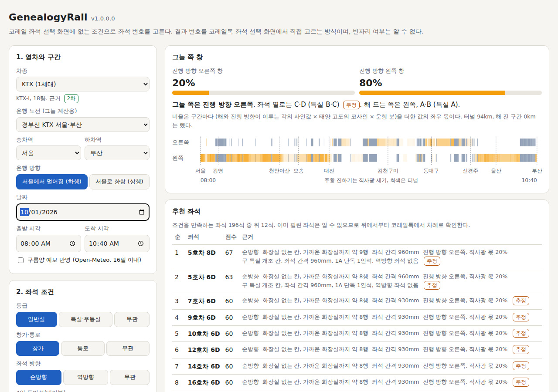Screen dimensions: 558x392
Task: Click the 추정 badge on 7호차 6D row
Action: point(521,301)
